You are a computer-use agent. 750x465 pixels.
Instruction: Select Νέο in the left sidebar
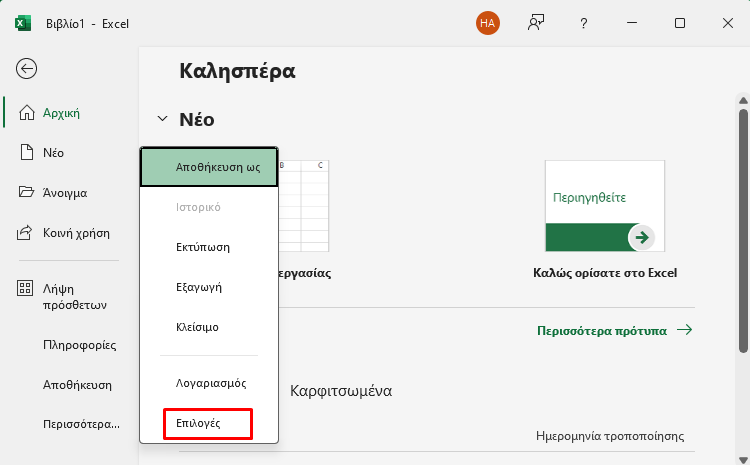coord(53,153)
